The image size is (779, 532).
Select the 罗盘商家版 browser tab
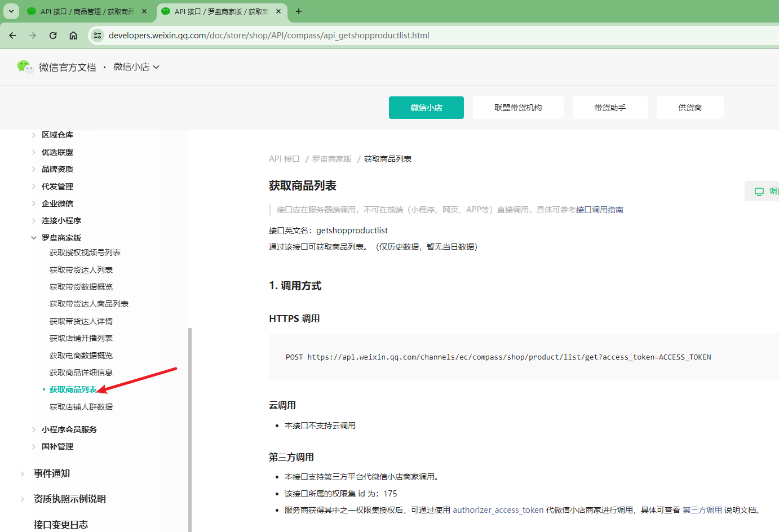pyautogui.click(x=221, y=11)
